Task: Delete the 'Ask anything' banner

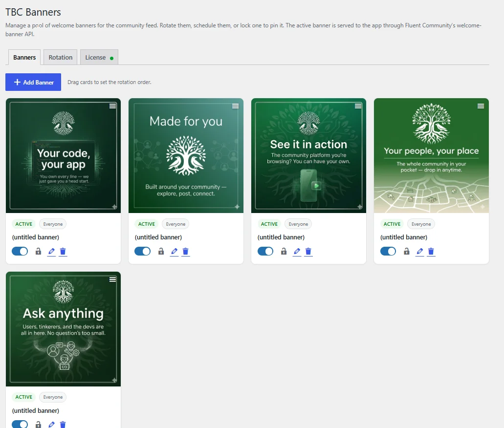Action: (63, 425)
